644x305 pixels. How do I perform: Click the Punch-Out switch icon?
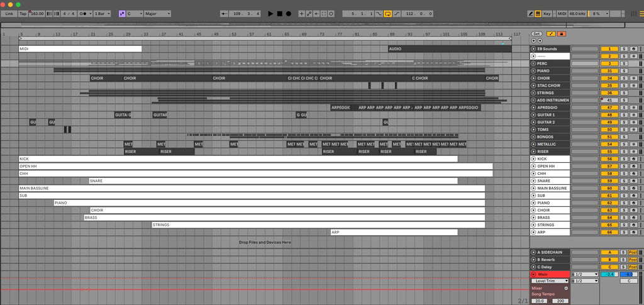tap(397, 14)
